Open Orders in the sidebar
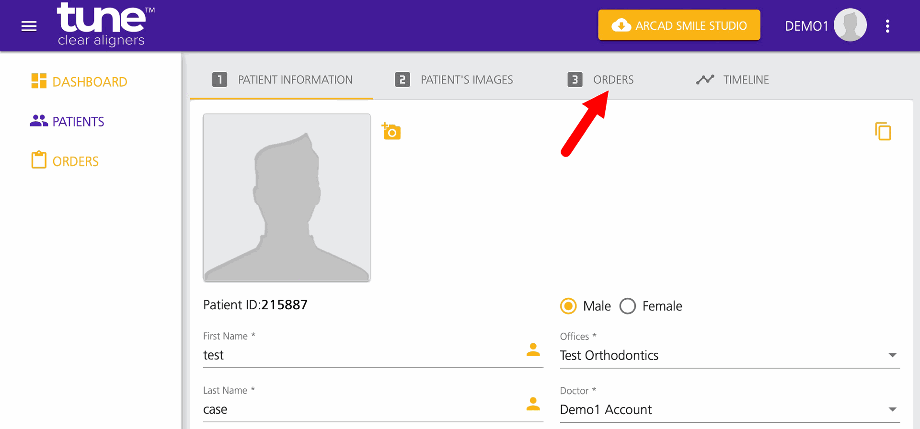Viewport: 920px width, 429px height. point(65,161)
